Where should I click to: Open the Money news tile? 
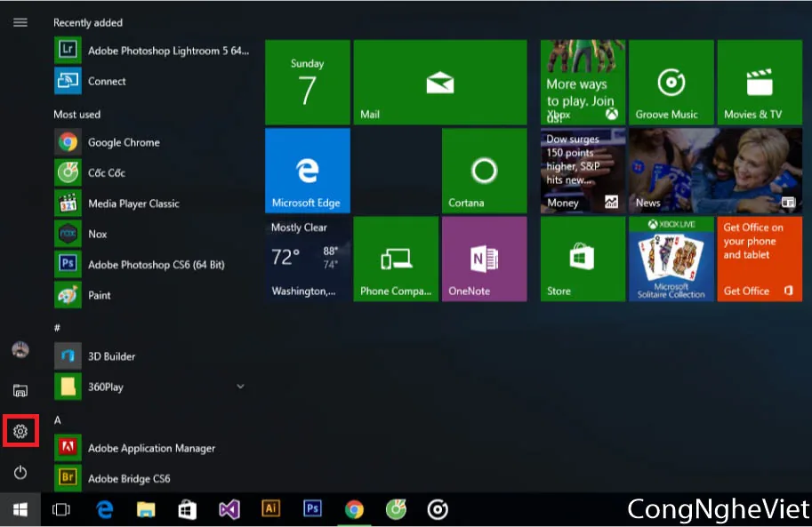[x=583, y=171]
